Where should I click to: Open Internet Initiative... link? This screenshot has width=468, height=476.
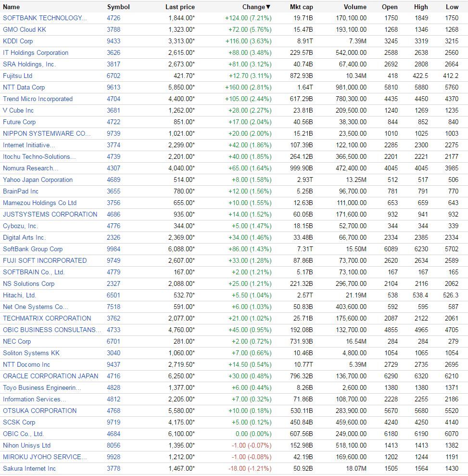point(29,145)
